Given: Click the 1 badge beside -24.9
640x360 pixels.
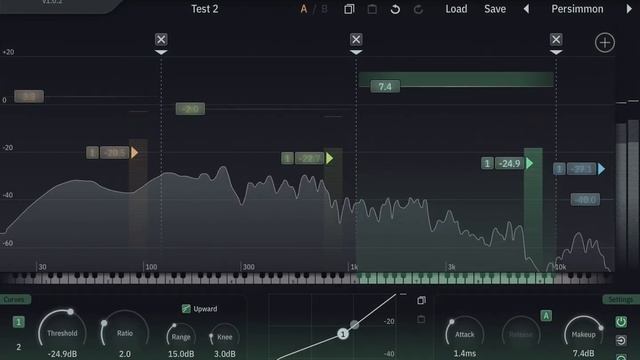Looking at the screenshot, I should click(x=487, y=163).
